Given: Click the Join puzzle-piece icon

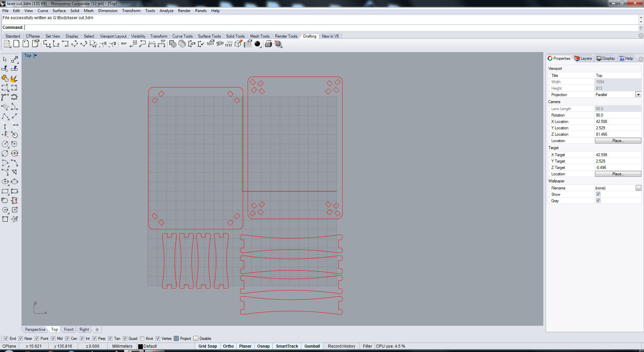Looking at the screenshot, I should point(5,78).
